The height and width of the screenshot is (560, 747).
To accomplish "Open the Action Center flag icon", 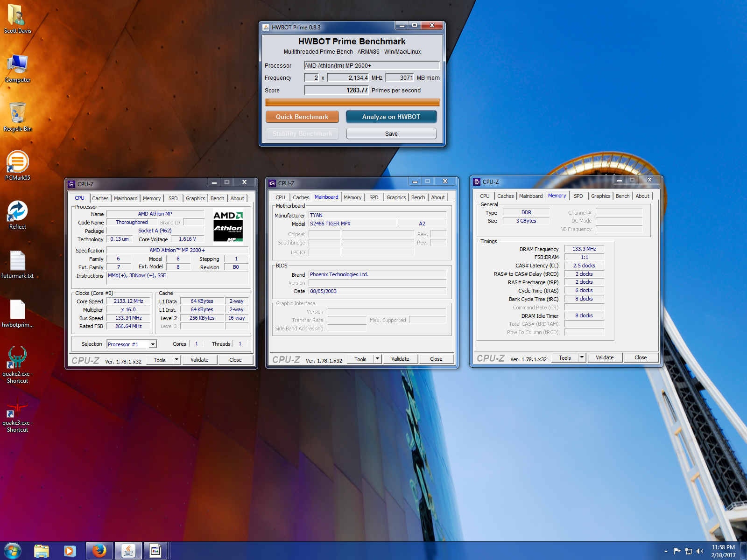I will click(x=677, y=551).
